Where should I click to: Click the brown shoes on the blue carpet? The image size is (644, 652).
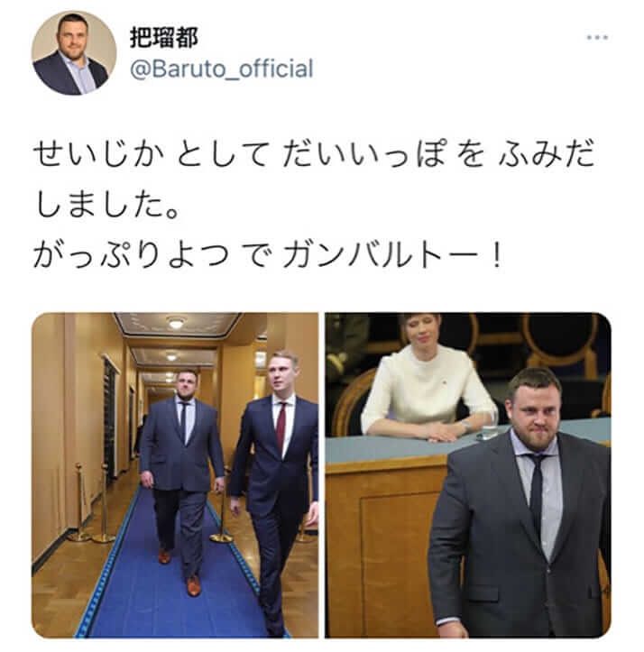pyautogui.click(x=193, y=585)
